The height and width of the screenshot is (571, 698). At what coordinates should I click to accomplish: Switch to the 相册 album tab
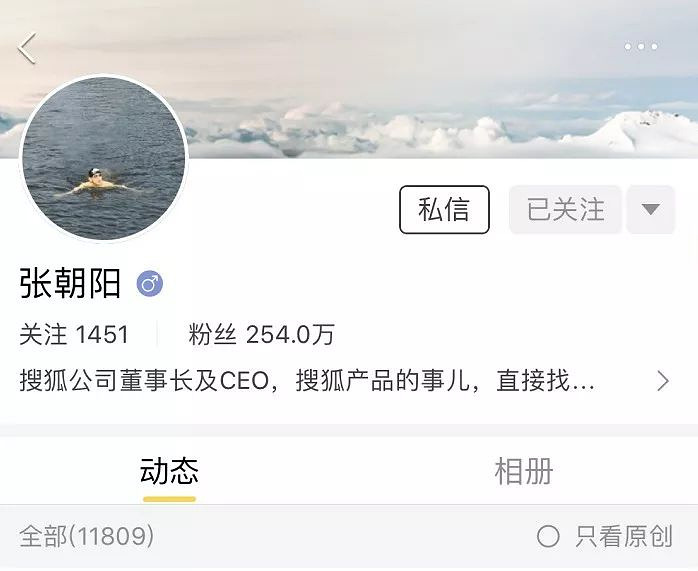coord(524,471)
